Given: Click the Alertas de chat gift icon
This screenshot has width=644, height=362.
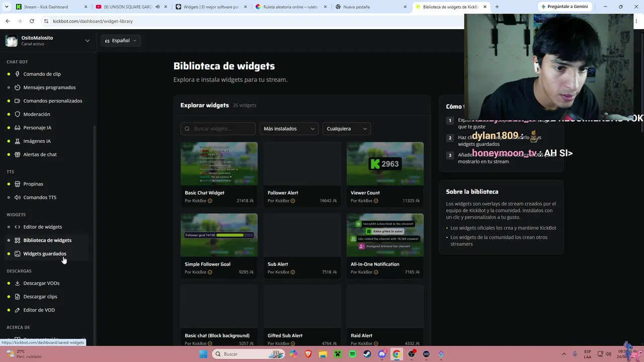Looking at the screenshot, I should (17, 154).
